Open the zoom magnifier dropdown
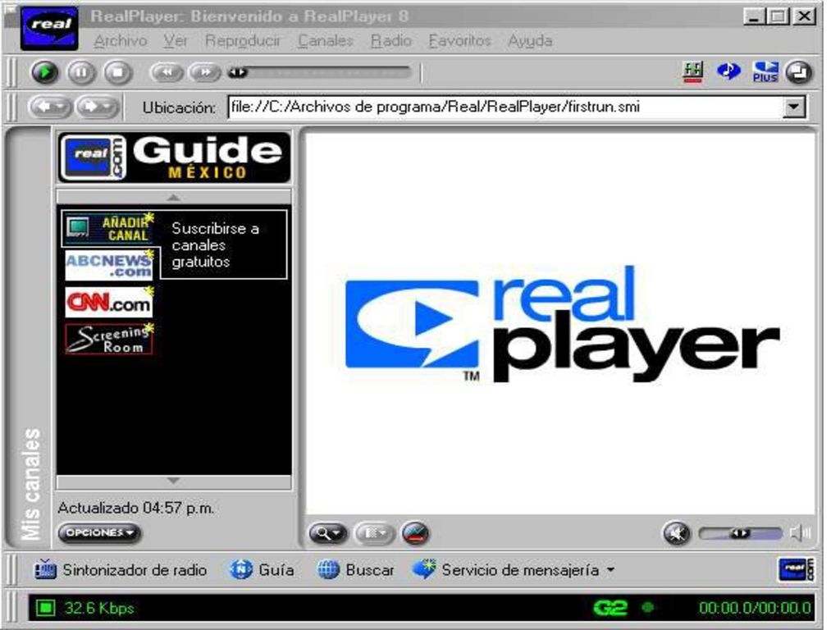 tap(328, 533)
